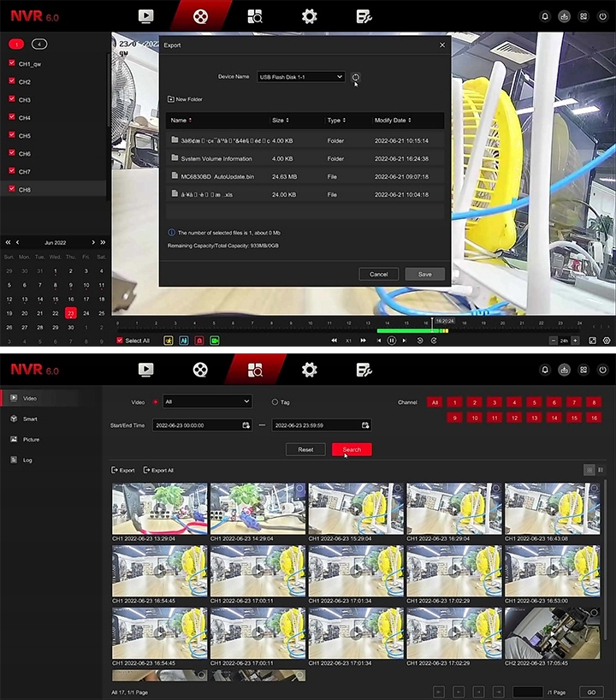The width and height of the screenshot is (616, 700).
Task: Refresh the USB device list in Export dialog
Action: 356,77
